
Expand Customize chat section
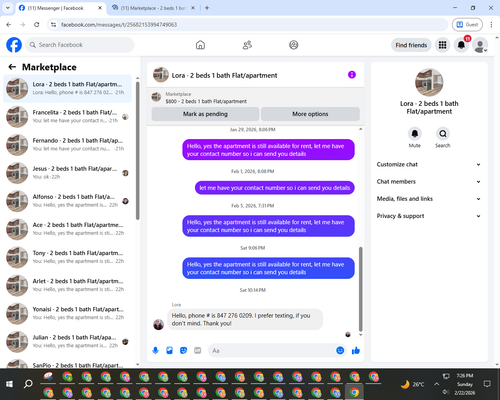pyautogui.click(x=429, y=164)
